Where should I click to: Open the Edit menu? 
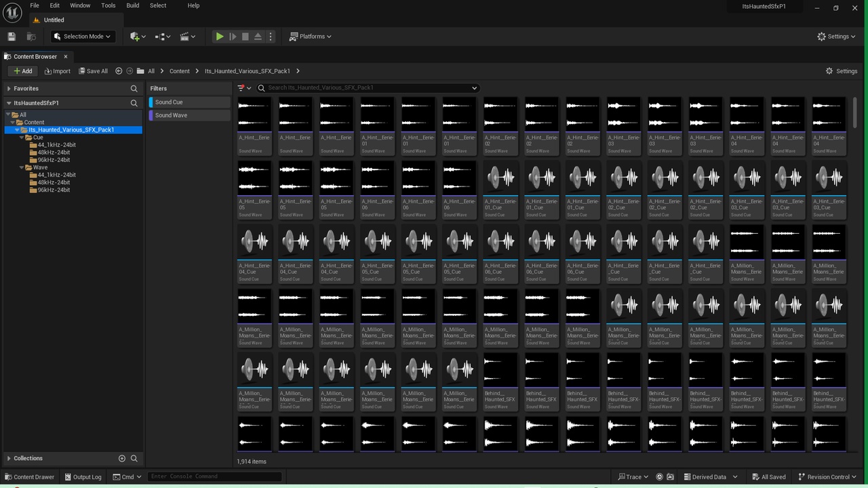click(55, 5)
